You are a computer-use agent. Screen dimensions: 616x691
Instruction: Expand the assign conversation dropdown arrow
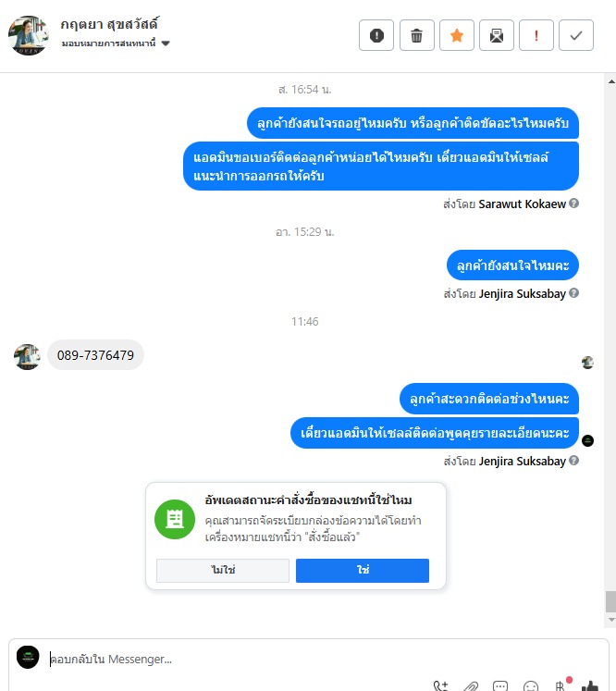pyautogui.click(x=166, y=43)
